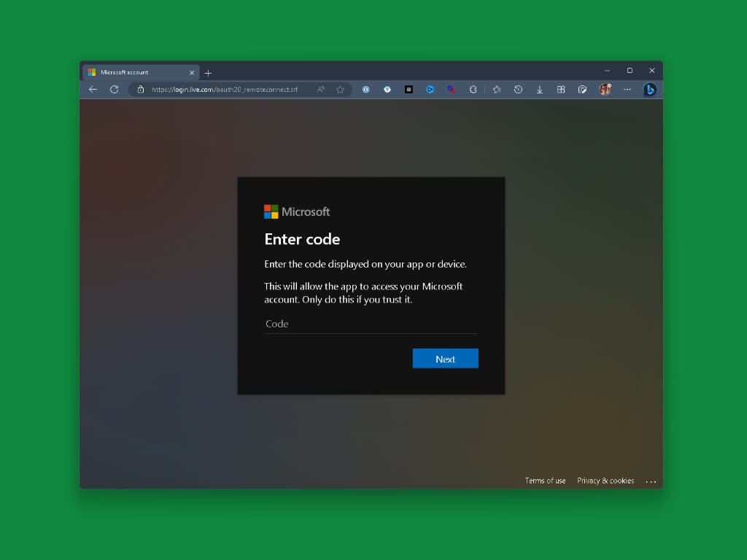Image resolution: width=747 pixels, height=560 pixels.
Task: Open the blue circular extension icon
Action: (430, 89)
